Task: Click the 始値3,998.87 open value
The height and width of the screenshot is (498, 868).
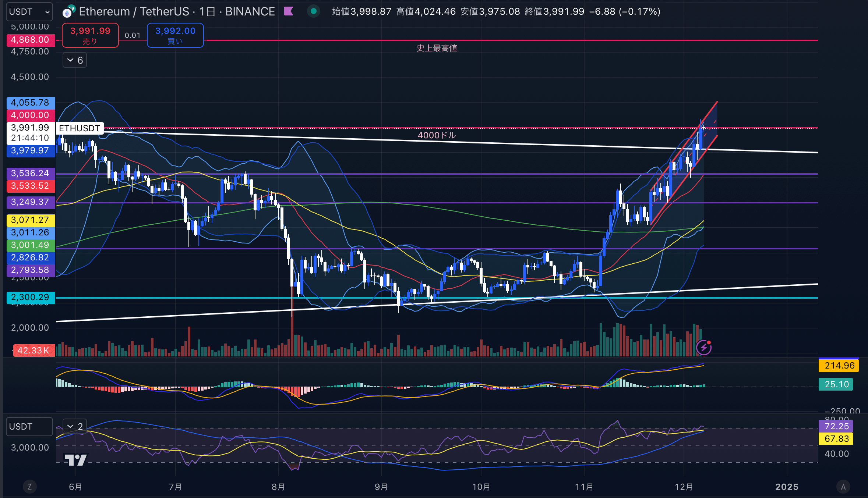Action: point(361,12)
